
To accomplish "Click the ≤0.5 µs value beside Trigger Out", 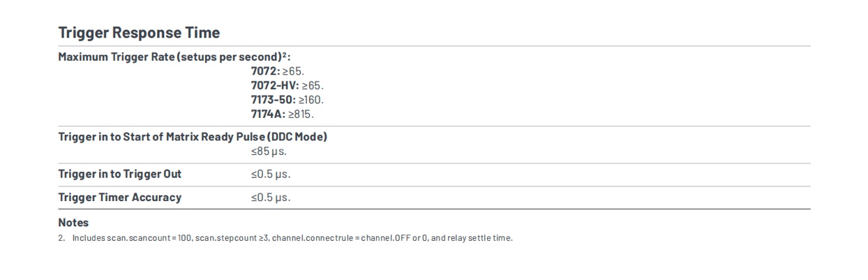I will (x=271, y=174).
